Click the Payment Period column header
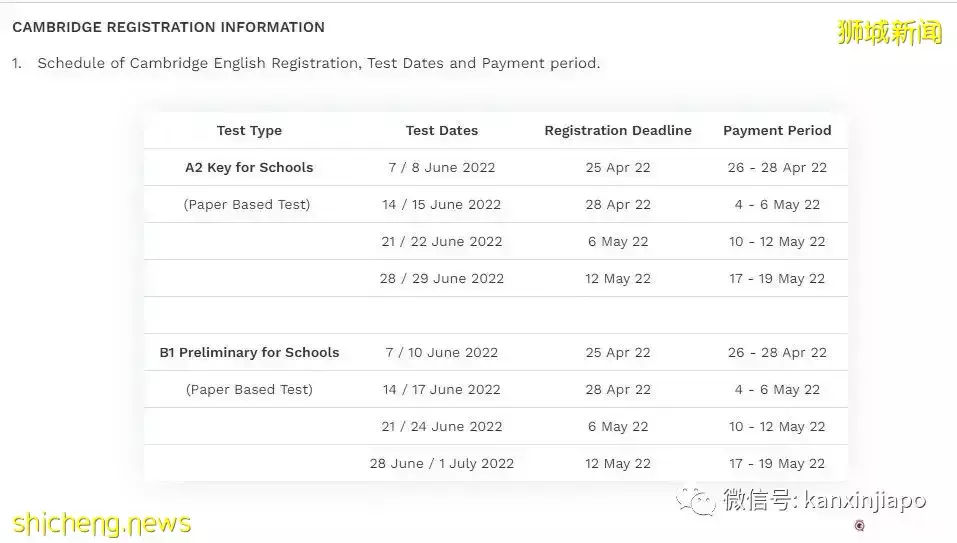Screen dimensions: 957x543 [x=777, y=130]
